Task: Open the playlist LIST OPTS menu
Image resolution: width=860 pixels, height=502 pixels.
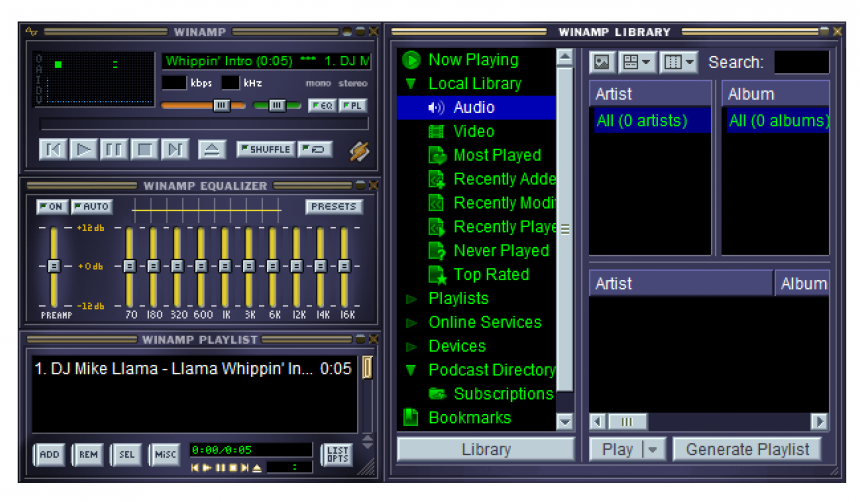Action: click(337, 454)
